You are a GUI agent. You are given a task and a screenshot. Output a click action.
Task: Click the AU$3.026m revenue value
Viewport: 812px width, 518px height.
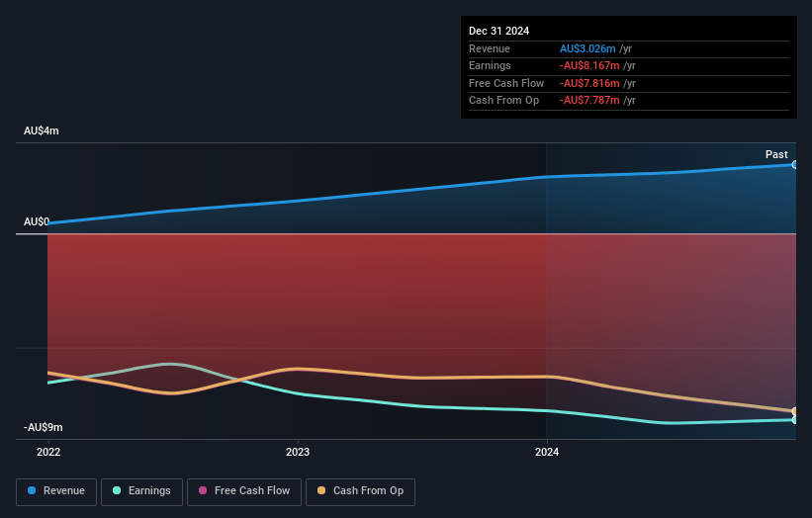point(587,48)
